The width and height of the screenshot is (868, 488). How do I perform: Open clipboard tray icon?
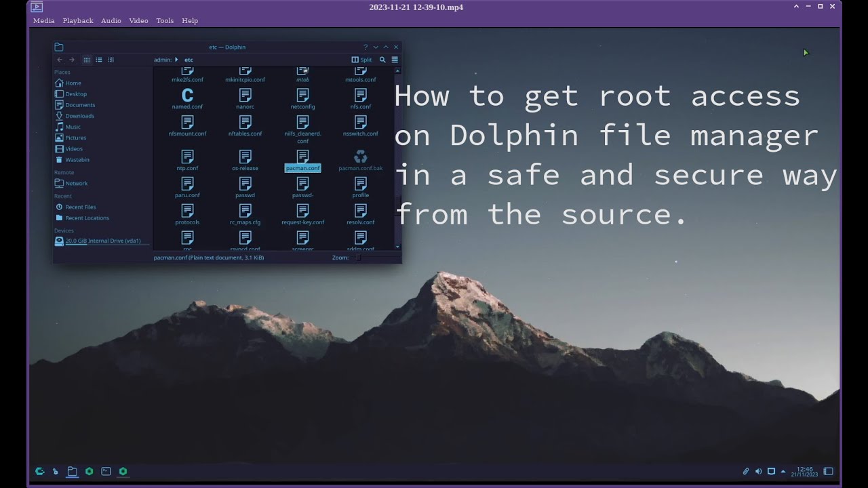(x=746, y=471)
